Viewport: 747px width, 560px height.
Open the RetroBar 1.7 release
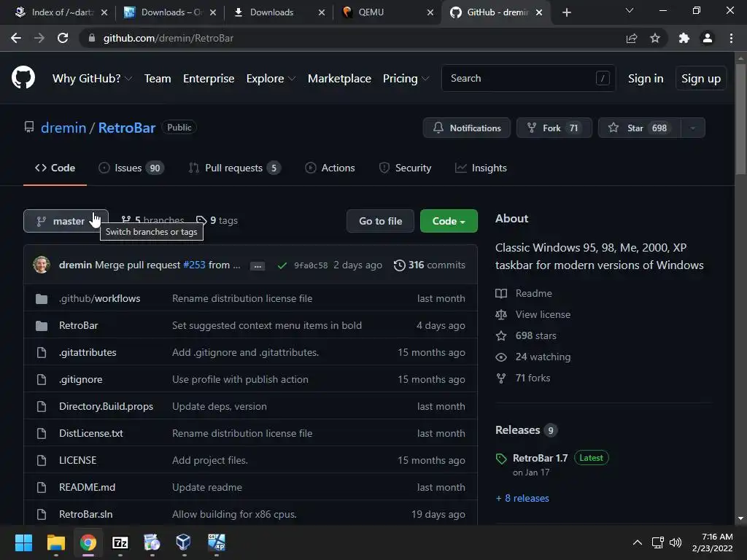[540, 458]
